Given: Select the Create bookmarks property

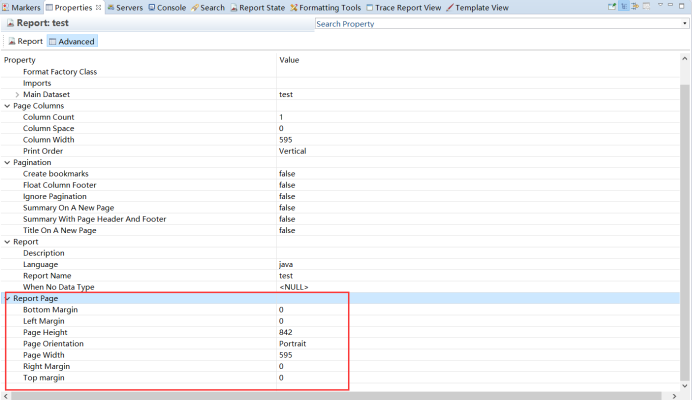Looking at the screenshot, I should point(56,174).
